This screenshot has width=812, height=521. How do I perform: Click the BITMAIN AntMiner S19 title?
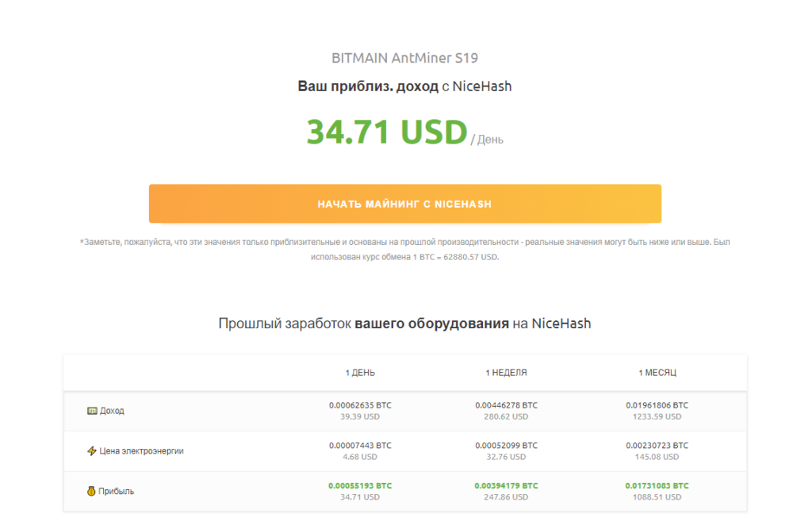click(x=404, y=58)
